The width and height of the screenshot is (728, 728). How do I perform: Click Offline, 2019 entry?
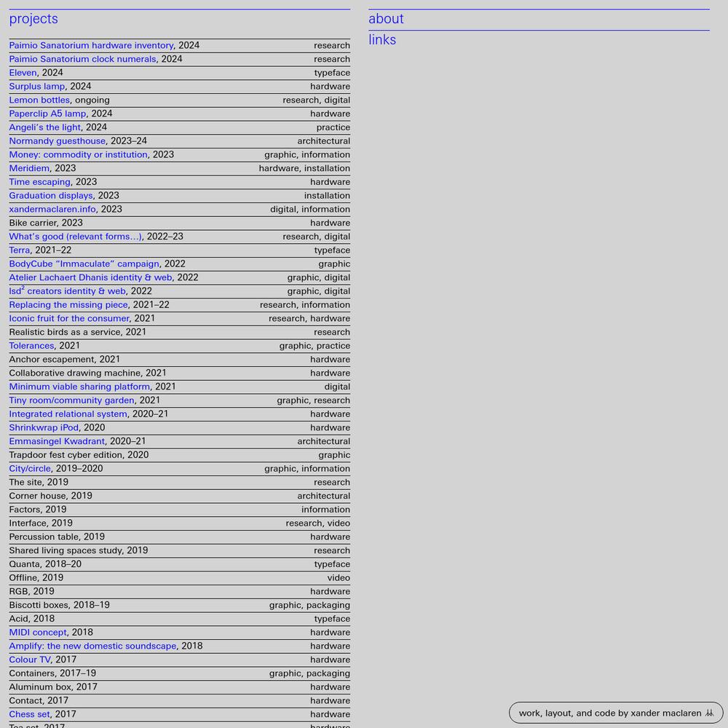click(x=180, y=578)
